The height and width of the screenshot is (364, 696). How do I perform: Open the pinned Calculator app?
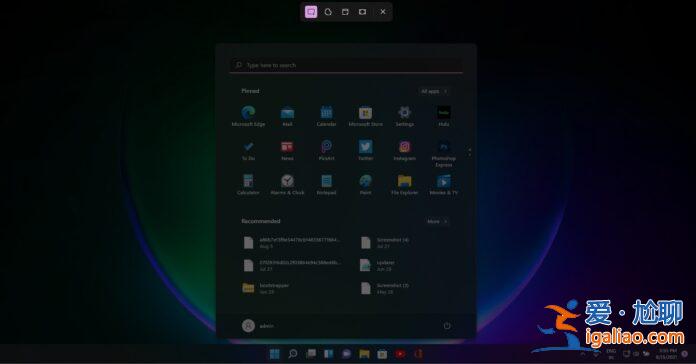249,185
